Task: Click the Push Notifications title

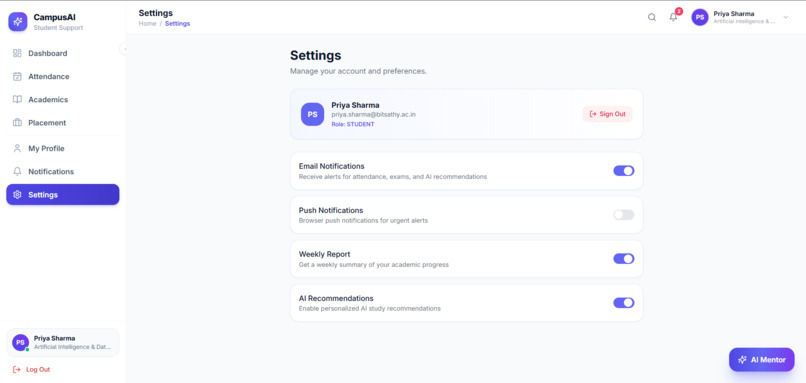Action: (331, 210)
